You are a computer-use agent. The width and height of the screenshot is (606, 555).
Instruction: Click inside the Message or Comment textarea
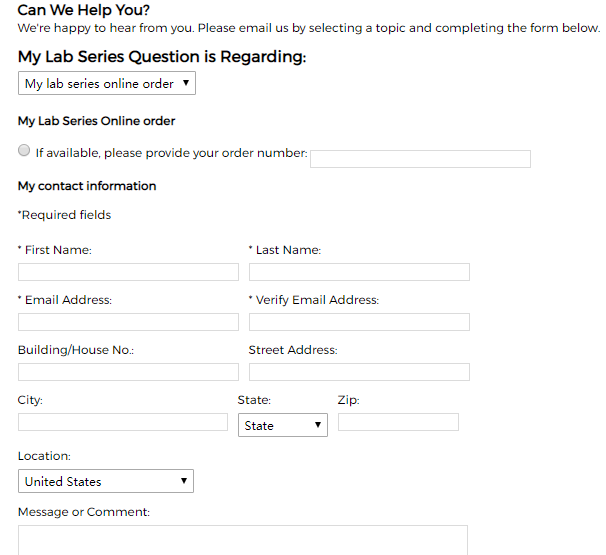pos(243,540)
